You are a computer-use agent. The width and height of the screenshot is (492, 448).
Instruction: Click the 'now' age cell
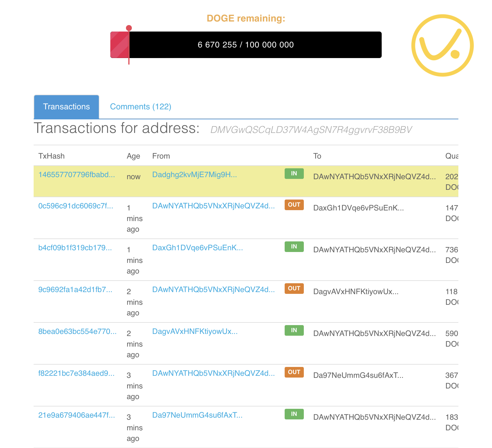(134, 177)
